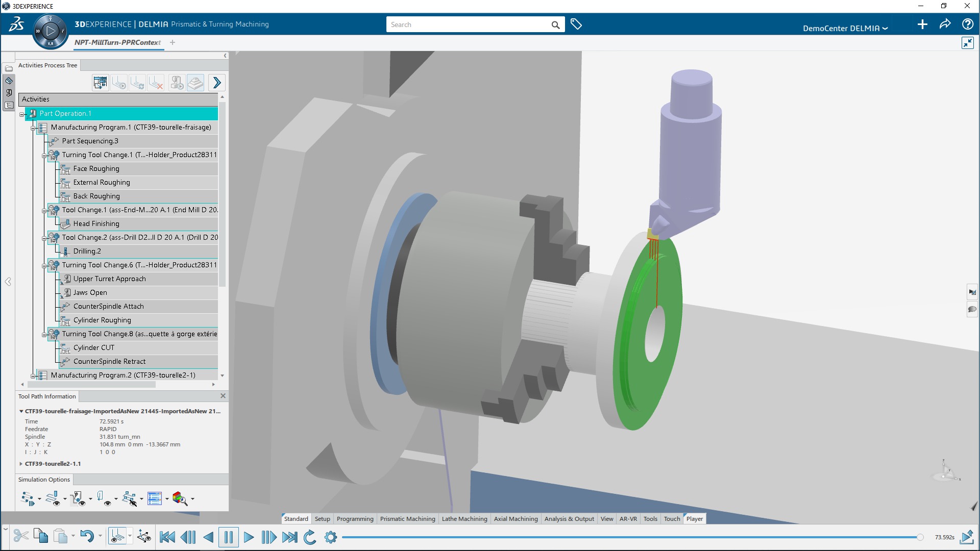Image resolution: width=980 pixels, height=551 pixels.
Task: Click the Copy icon in bottom toolbar
Action: [x=40, y=536]
